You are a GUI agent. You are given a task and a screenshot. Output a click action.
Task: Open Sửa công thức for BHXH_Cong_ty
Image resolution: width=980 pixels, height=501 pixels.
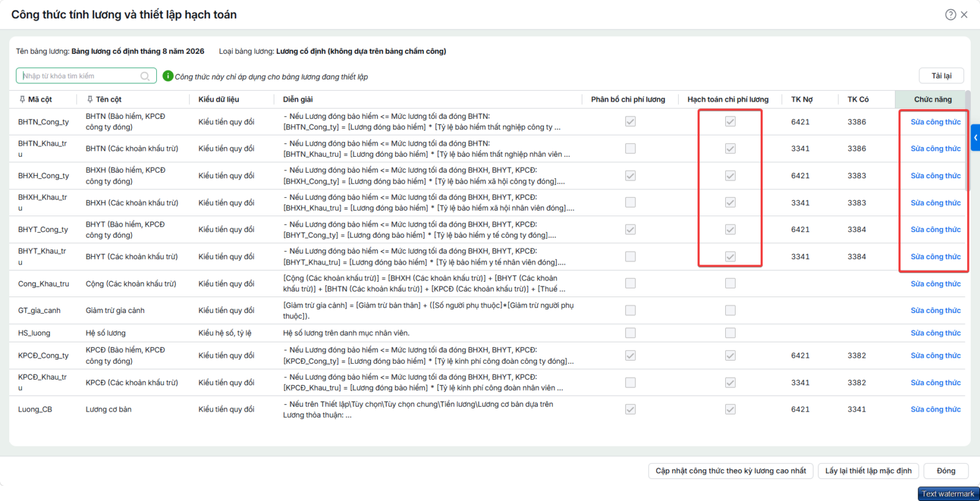pos(935,176)
